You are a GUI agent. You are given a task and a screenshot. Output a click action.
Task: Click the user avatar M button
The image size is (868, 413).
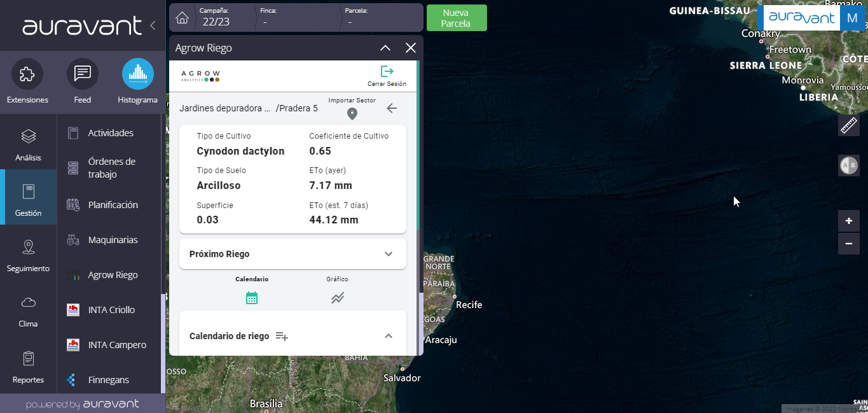pyautogui.click(x=853, y=18)
